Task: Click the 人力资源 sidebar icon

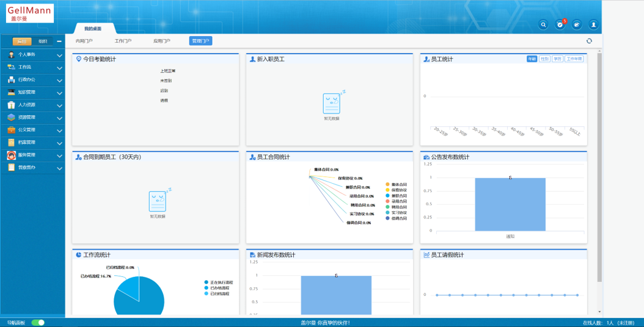Action: coord(11,105)
